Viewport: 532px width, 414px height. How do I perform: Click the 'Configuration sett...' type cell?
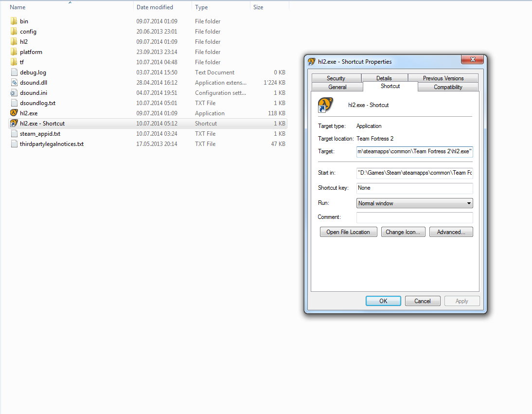tap(221, 92)
